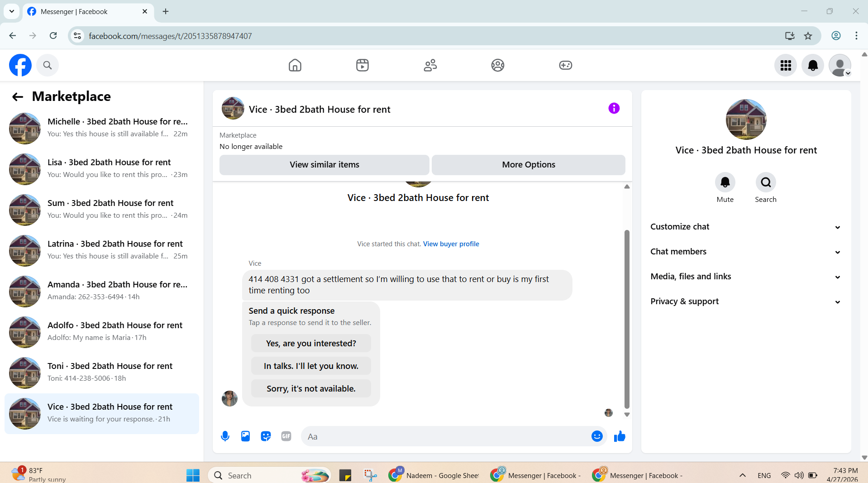The image size is (868, 483).
Task: Click the listing photo in info panel
Action: (746, 120)
